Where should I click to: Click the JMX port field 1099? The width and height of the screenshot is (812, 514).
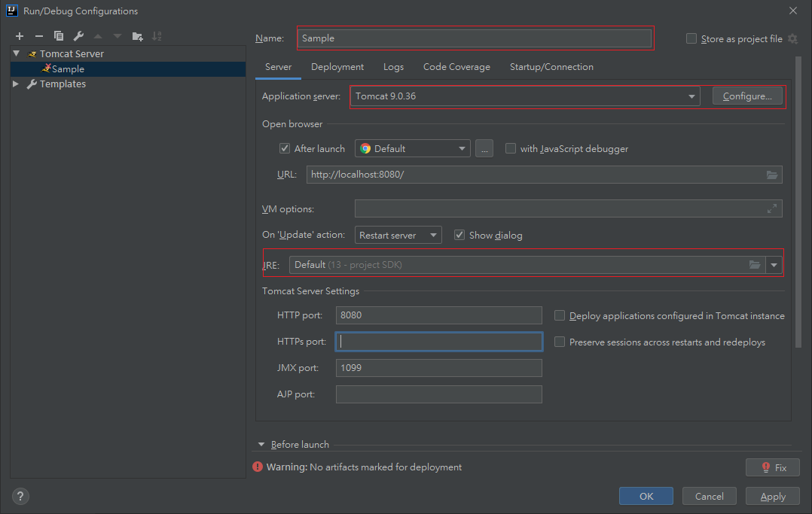click(438, 368)
